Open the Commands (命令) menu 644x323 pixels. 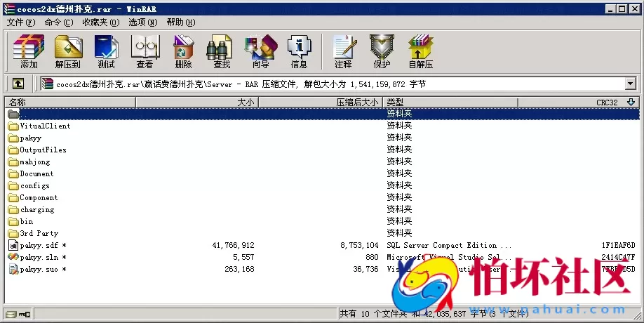pyautogui.click(x=59, y=22)
